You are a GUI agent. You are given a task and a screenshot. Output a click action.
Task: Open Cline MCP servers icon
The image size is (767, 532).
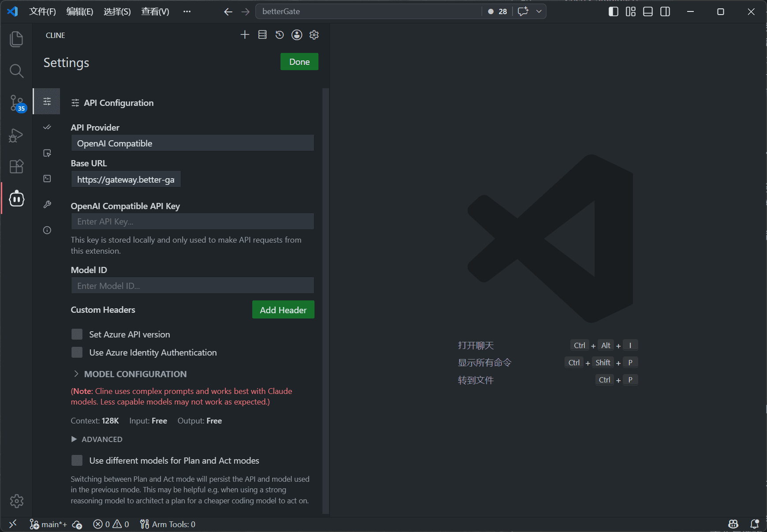click(262, 35)
